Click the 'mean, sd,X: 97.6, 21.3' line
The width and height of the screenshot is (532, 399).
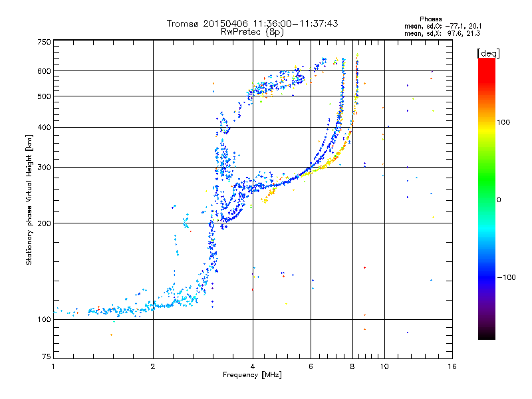442,33
